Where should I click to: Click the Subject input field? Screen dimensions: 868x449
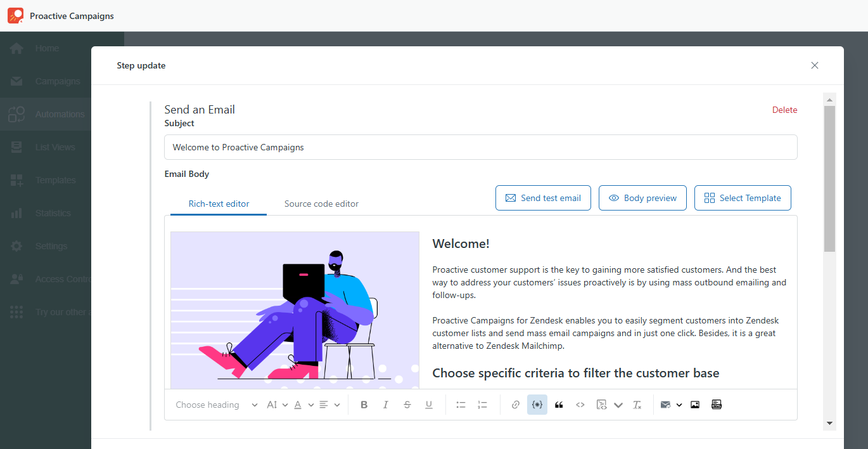(x=481, y=147)
